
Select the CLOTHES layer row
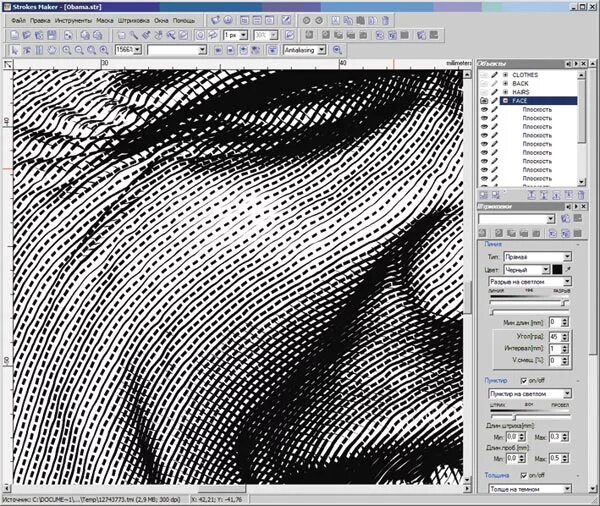[539, 75]
